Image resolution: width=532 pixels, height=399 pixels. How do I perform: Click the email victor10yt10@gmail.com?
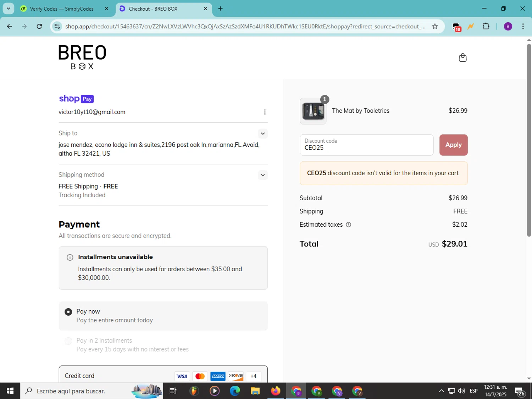coord(92,112)
